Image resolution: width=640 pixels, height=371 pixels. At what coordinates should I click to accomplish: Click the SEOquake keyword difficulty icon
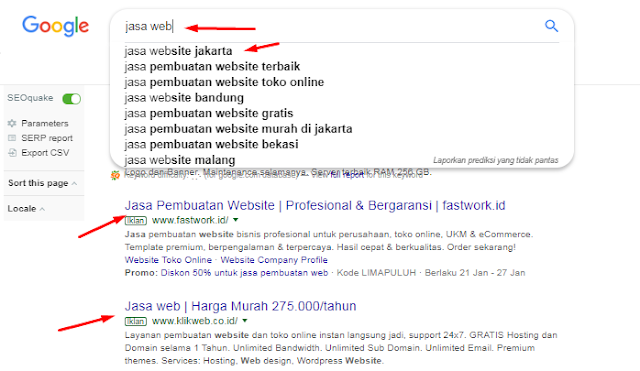[x=115, y=176]
